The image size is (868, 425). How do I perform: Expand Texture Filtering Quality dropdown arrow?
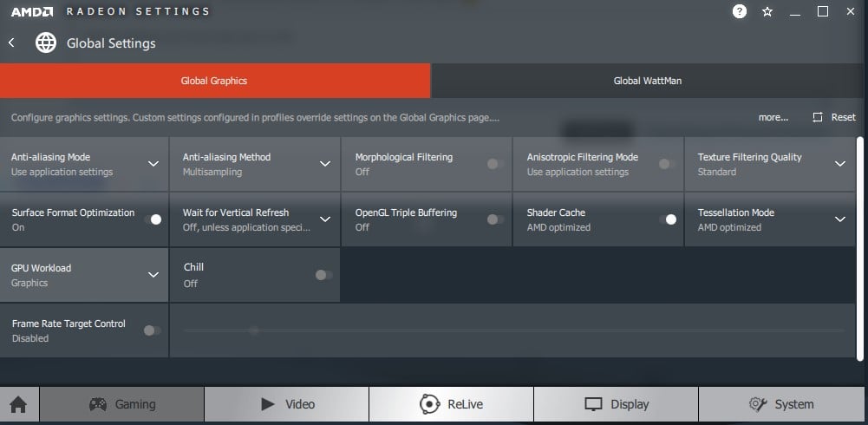[x=840, y=164]
